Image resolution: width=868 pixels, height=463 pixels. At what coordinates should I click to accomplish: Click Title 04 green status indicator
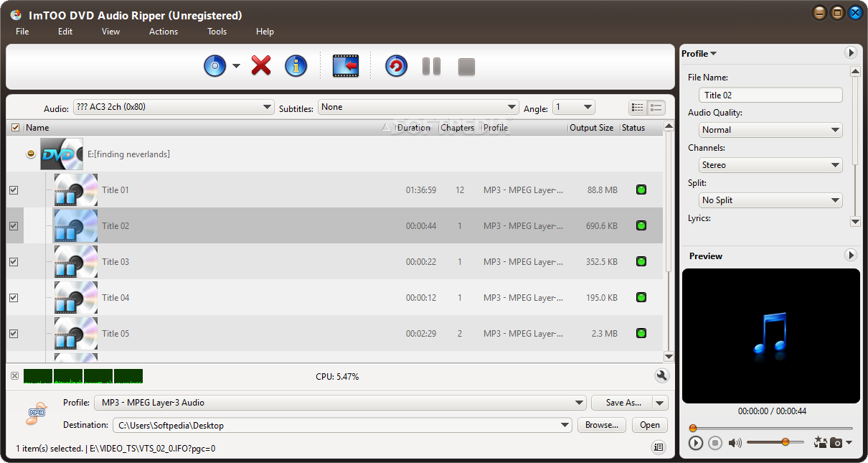tap(641, 298)
